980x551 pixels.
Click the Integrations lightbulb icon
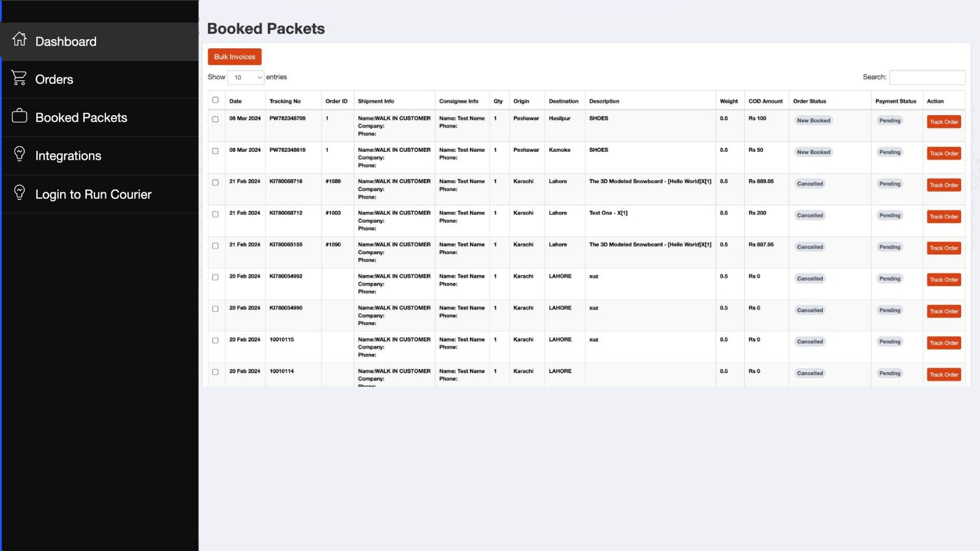[20, 154]
